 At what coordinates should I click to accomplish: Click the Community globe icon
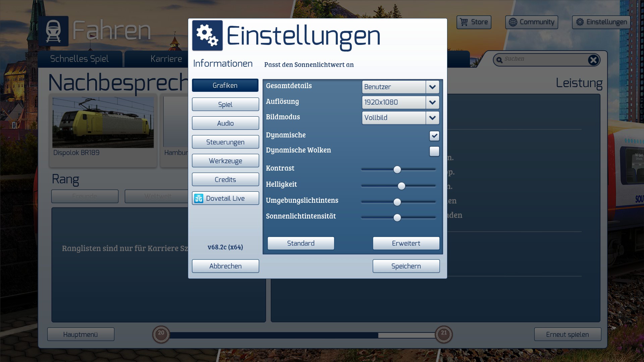point(513,22)
